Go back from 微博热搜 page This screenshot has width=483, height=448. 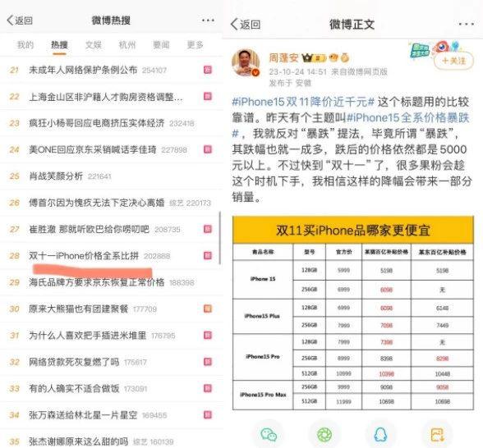pyautogui.click(x=20, y=21)
